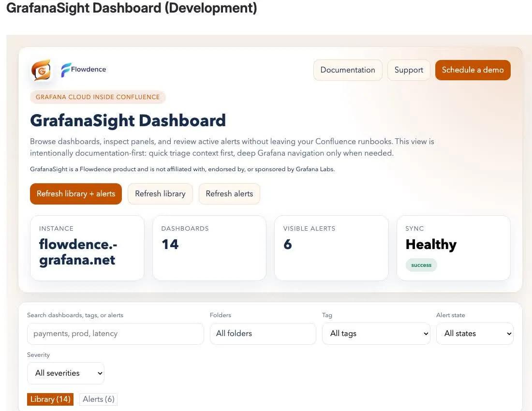The image size is (532, 411).
Task: Open the Support button
Action: pyautogui.click(x=409, y=70)
